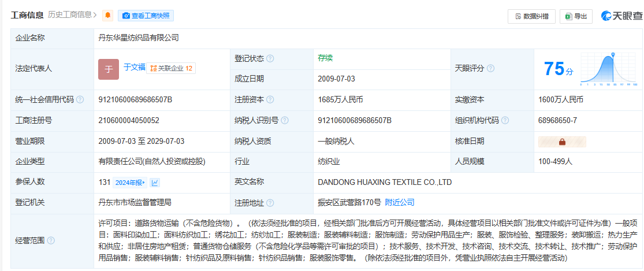Click the 75分 score value

point(558,69)
